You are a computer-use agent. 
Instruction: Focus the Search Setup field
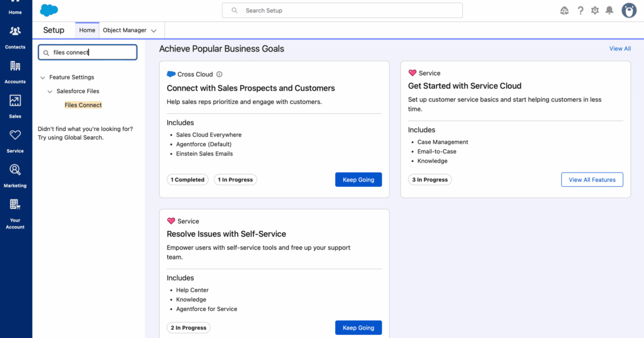pos(342,11)
